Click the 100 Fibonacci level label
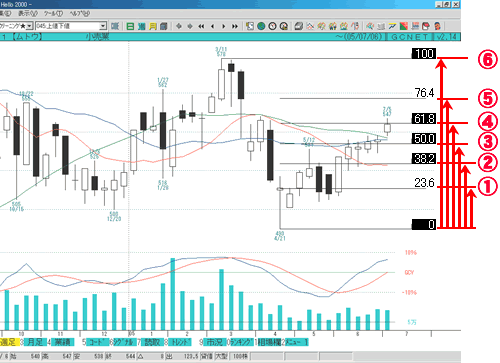Image resolution: width=500 pixels, height=363 pixels. tap(424, 53)
